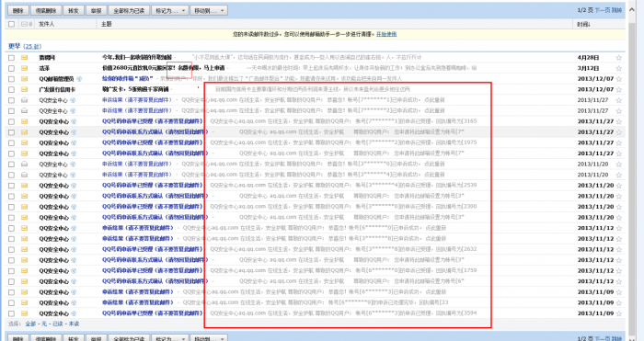The width and height of the screenshot is (644, 341).
Task: Click envelope icon of 3月12日 email
Action: [24, 68]
